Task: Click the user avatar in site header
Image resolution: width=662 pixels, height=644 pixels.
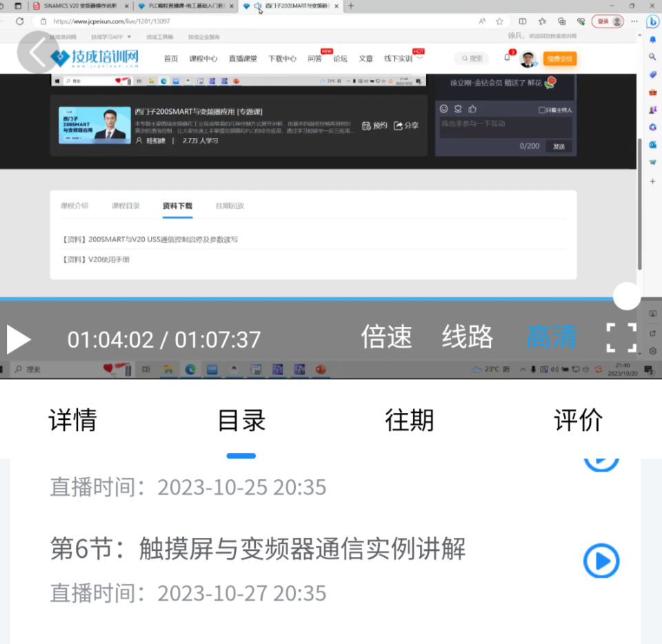Action: tap(528, 59)
